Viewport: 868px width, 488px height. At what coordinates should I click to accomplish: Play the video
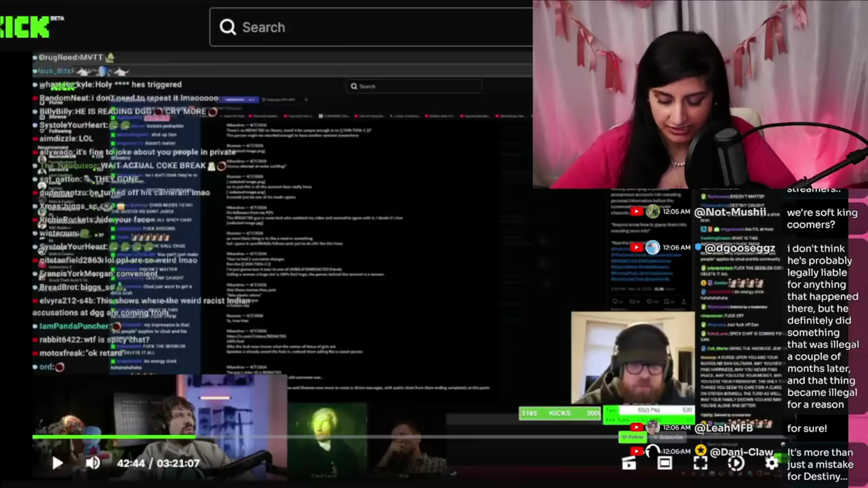58,463
